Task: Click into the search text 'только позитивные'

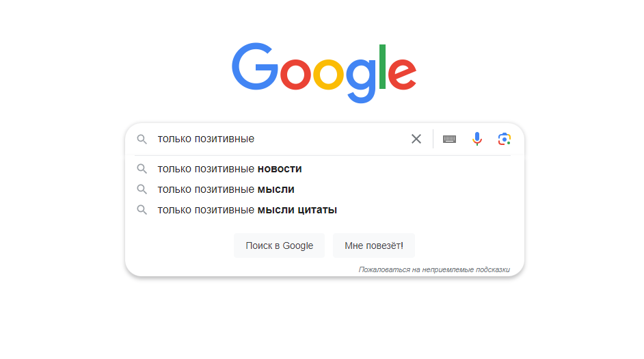Action: 206,139
